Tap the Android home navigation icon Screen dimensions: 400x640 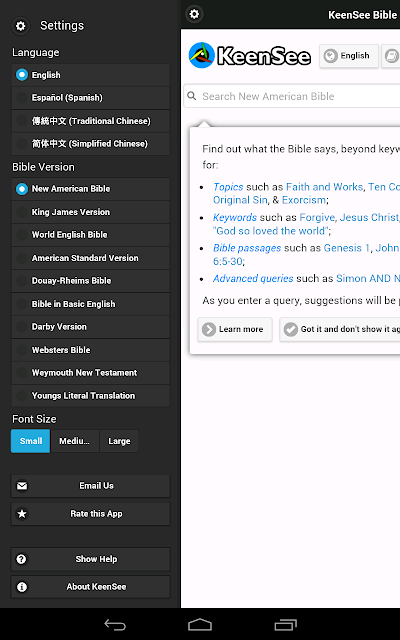click(200, 624)
